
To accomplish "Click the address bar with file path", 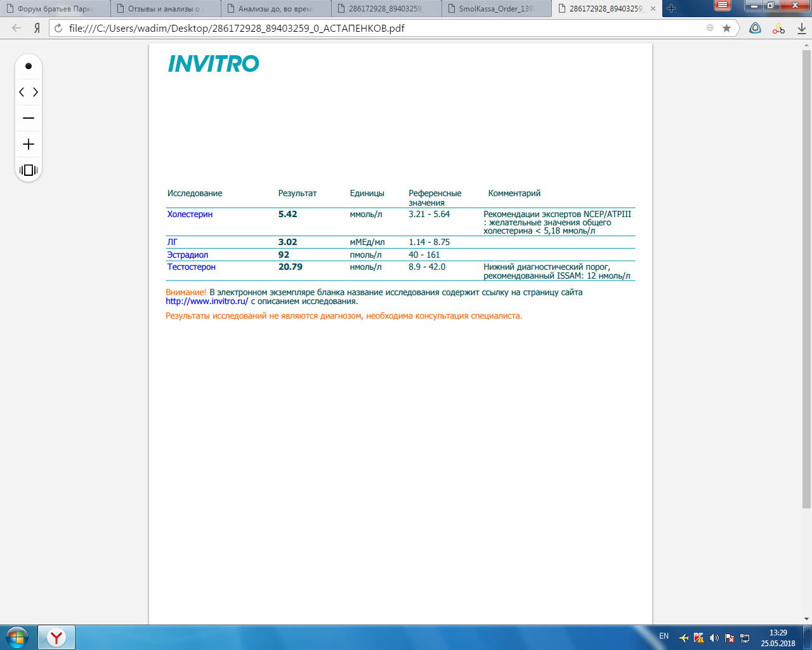I will pyautogui.click(x=381, y=28).
